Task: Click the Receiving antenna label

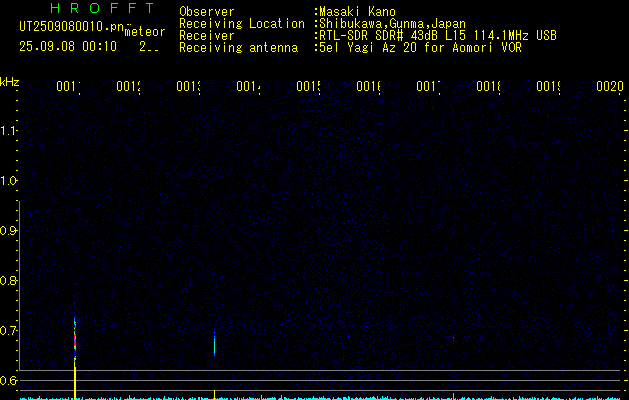Action: [239, 48]
